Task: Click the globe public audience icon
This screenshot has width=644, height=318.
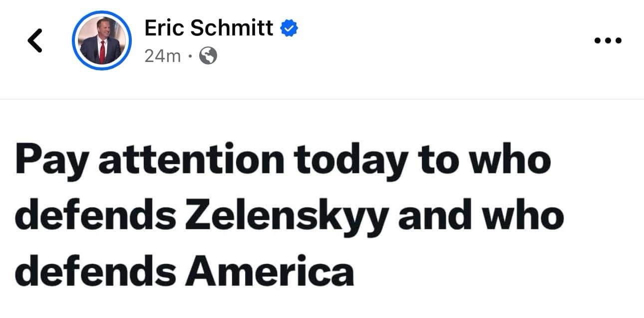Action: tap(208, 56)
